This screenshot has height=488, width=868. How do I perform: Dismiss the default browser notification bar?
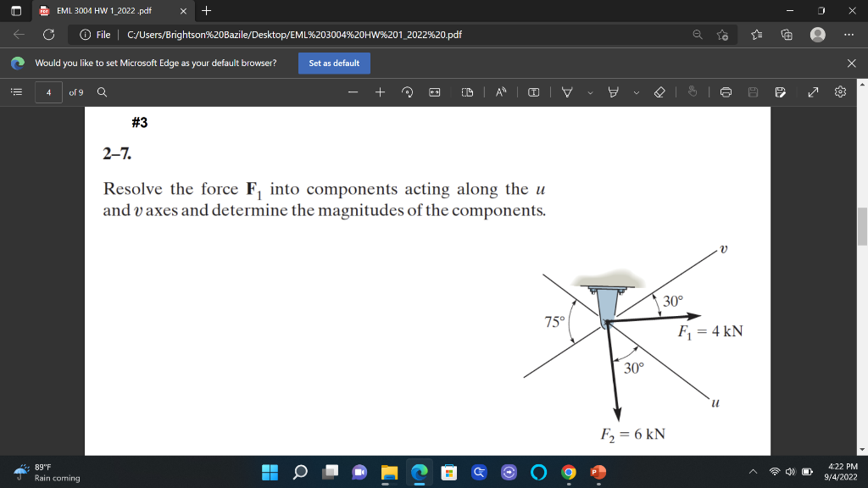(850, 63)
